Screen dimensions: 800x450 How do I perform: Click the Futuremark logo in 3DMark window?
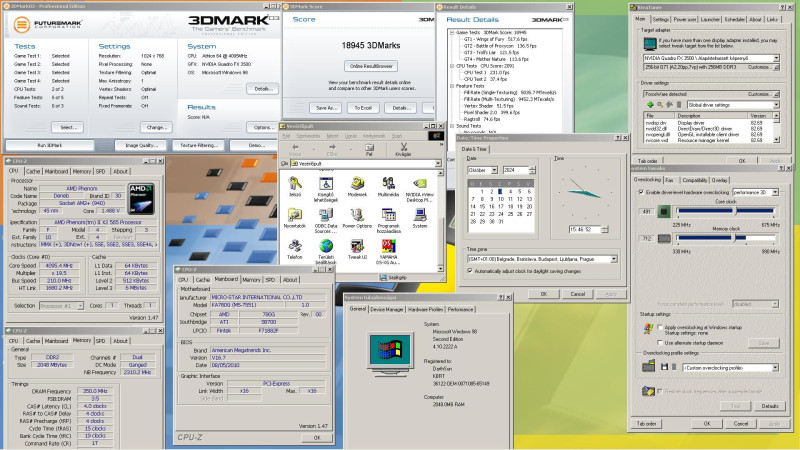coord(48,24)
